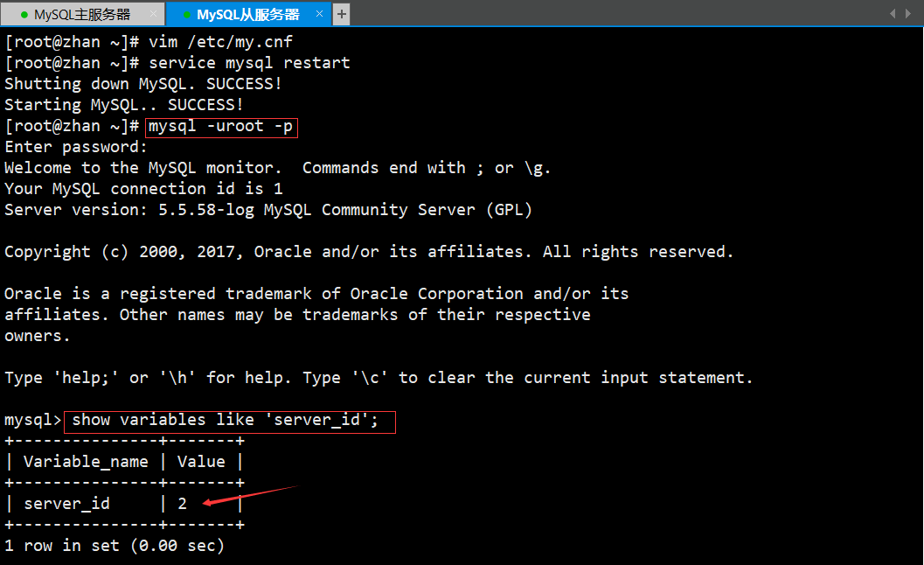
Task: Click the 'Starting MySQL.. SUCCESS!' output line
Action: (123, 105)
